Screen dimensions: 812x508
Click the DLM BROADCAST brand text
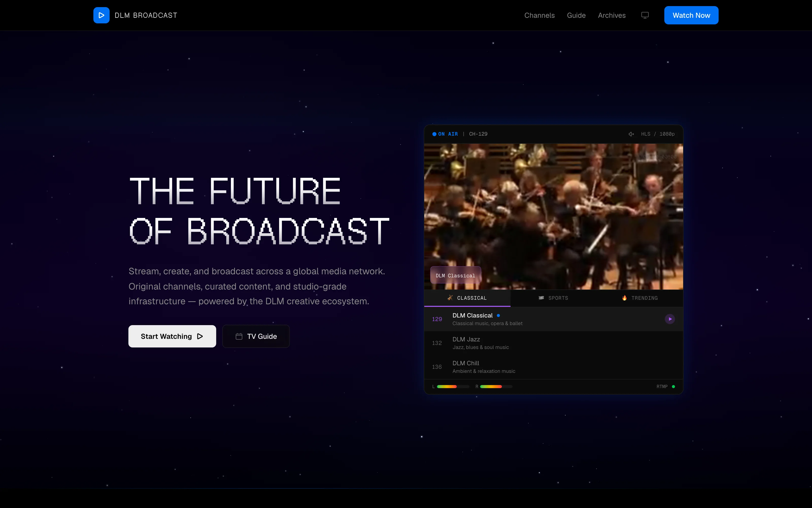tap(146, 15)
